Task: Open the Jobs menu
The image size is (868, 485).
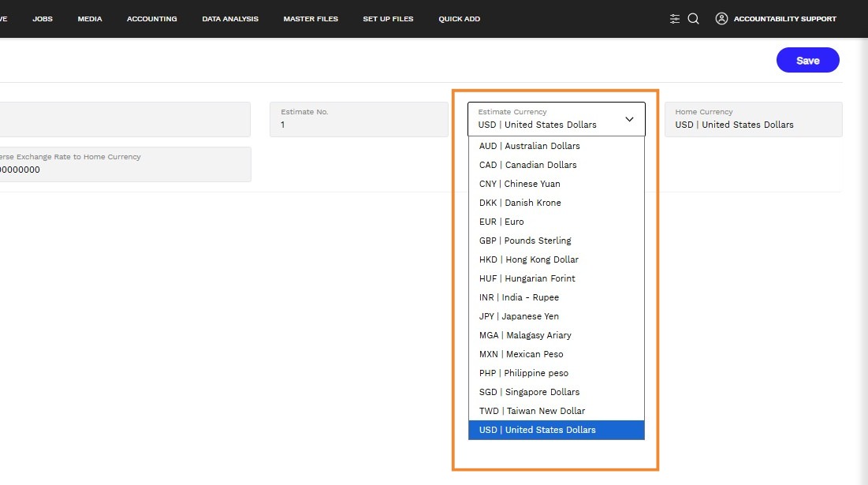Action: point(43,19)
